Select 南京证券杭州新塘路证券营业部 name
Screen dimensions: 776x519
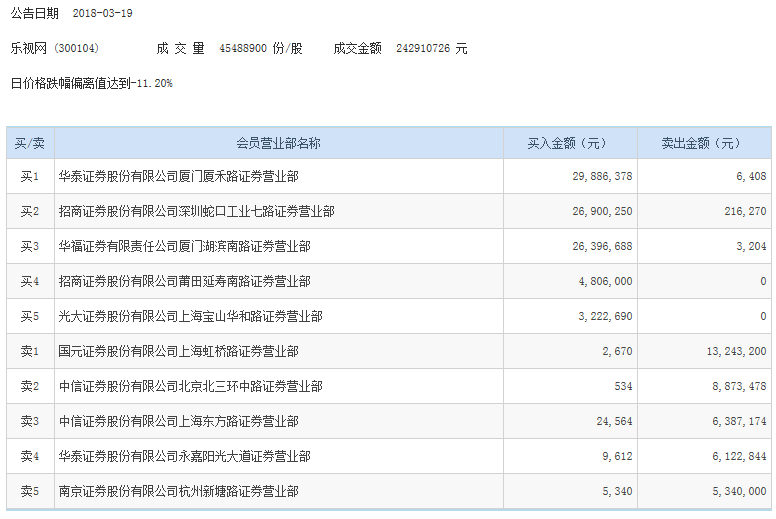point(179,491)
